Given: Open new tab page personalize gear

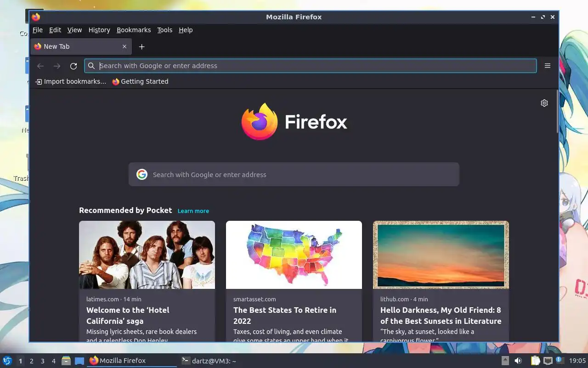Looking at the screenshot, I should [544, 103].
